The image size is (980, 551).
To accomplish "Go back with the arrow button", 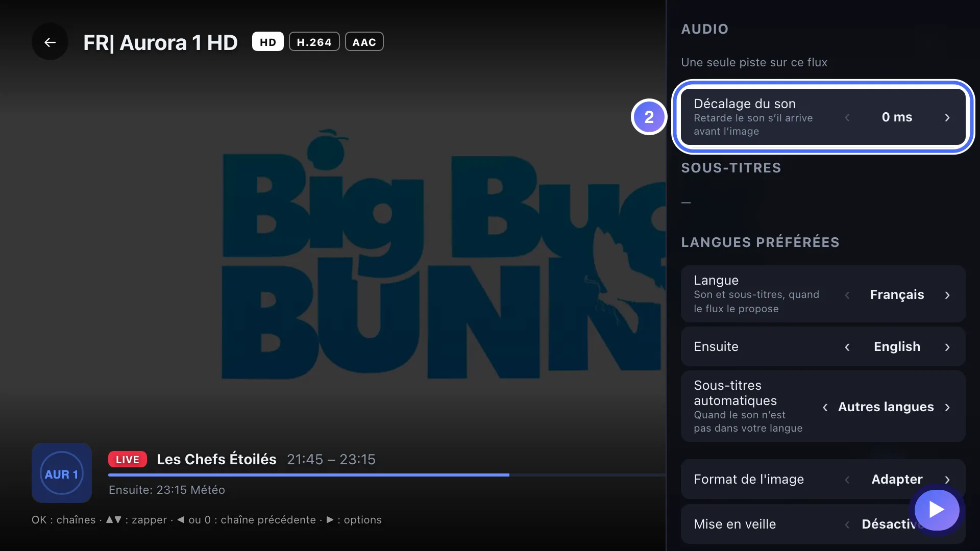I will click(x=50, y=42).
